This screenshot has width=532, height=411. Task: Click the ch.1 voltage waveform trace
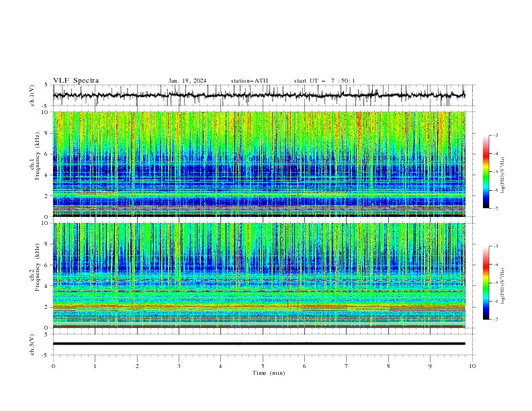click(259, 95)
